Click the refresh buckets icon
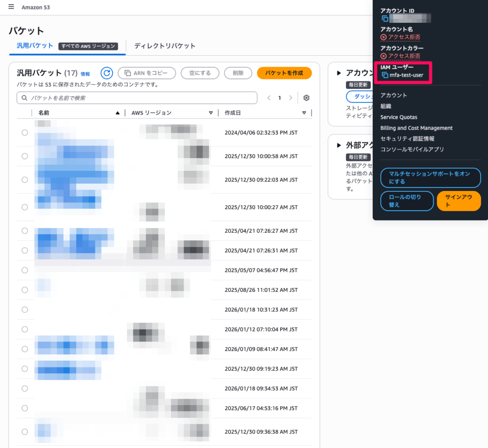Screen dimensions: 488x448 pos(107,73)
